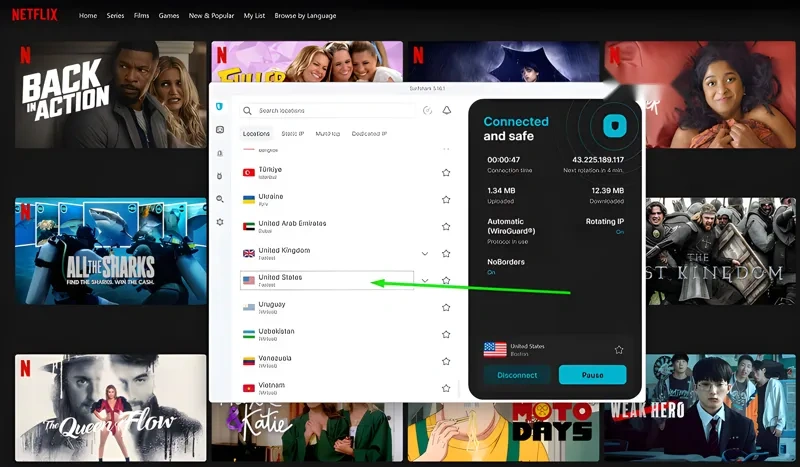
Task: Click the Netflix logo
Action: click(x=35, y=15)
